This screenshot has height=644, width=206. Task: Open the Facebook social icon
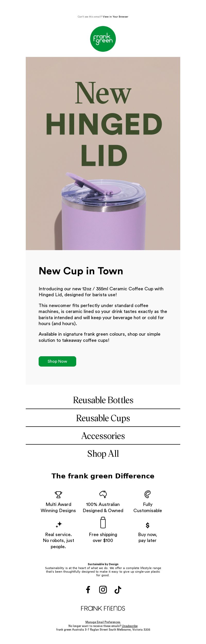click(x=88, y=590)
